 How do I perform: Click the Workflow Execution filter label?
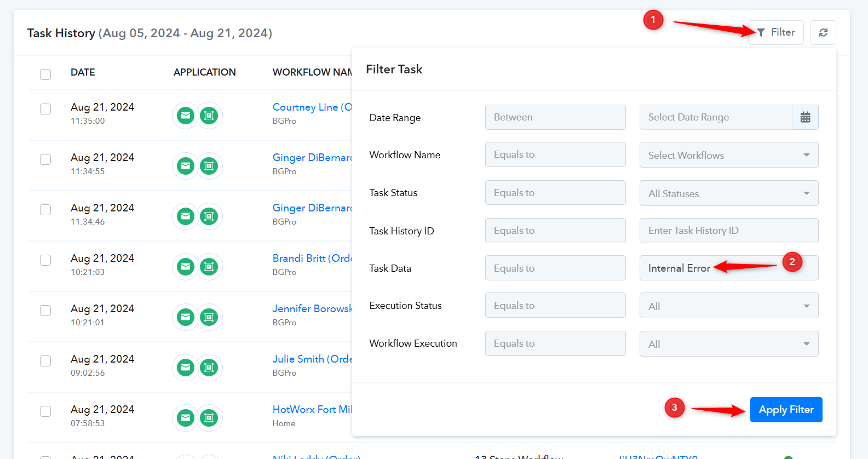click(413, 343)
